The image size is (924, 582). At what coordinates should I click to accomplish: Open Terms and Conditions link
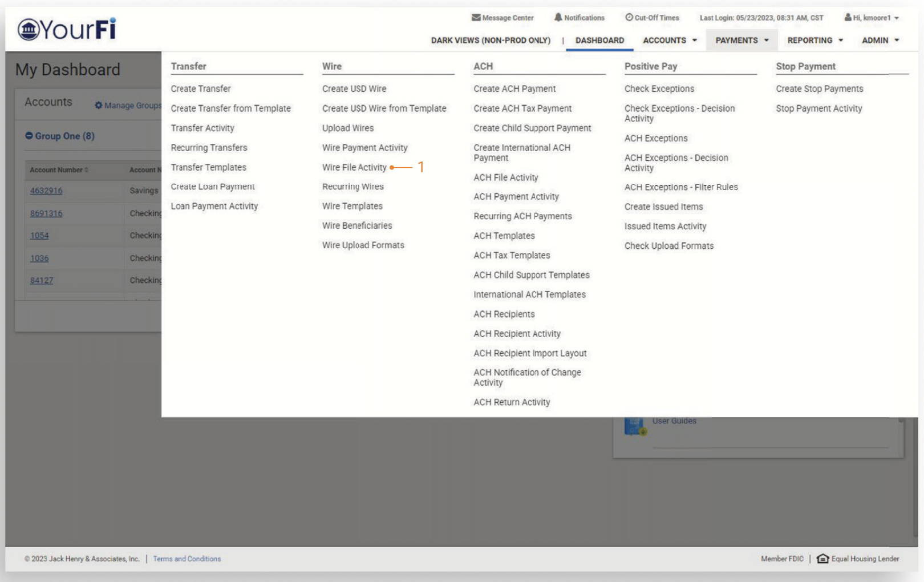click(x=187, y=559)
